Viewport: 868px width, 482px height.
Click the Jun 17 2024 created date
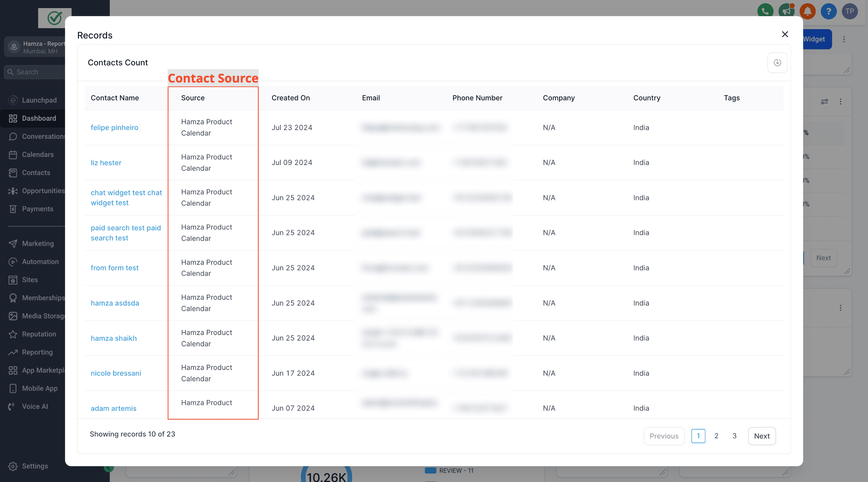pyautogui.click(x=293, y=373)
